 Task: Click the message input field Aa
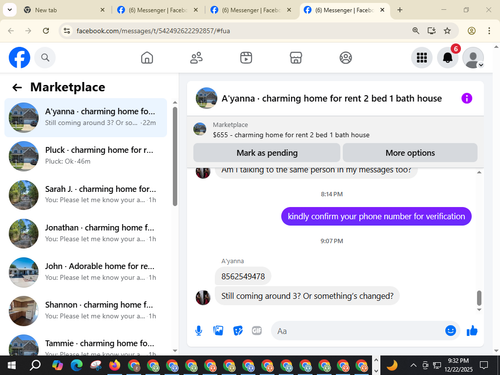357,331
